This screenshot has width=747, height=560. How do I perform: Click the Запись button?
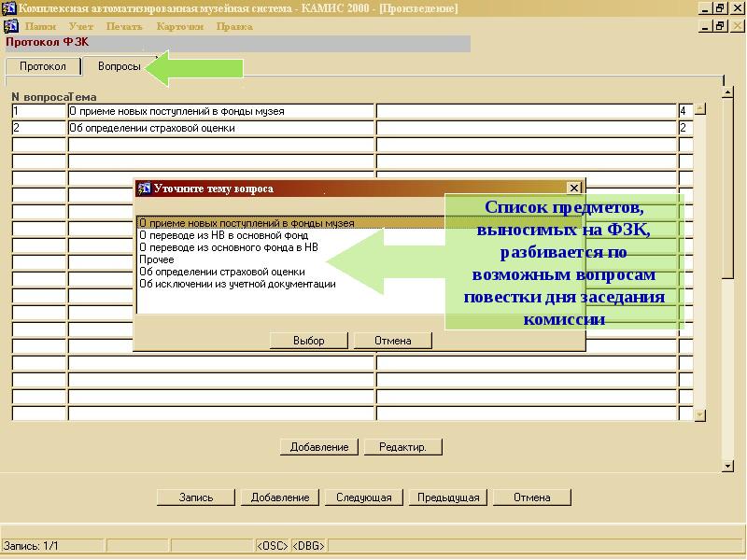[196, 497]
